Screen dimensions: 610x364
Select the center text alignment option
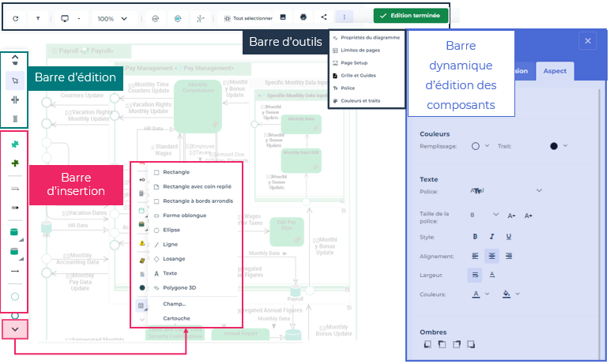pyautogui.click(x=491, y=256)
